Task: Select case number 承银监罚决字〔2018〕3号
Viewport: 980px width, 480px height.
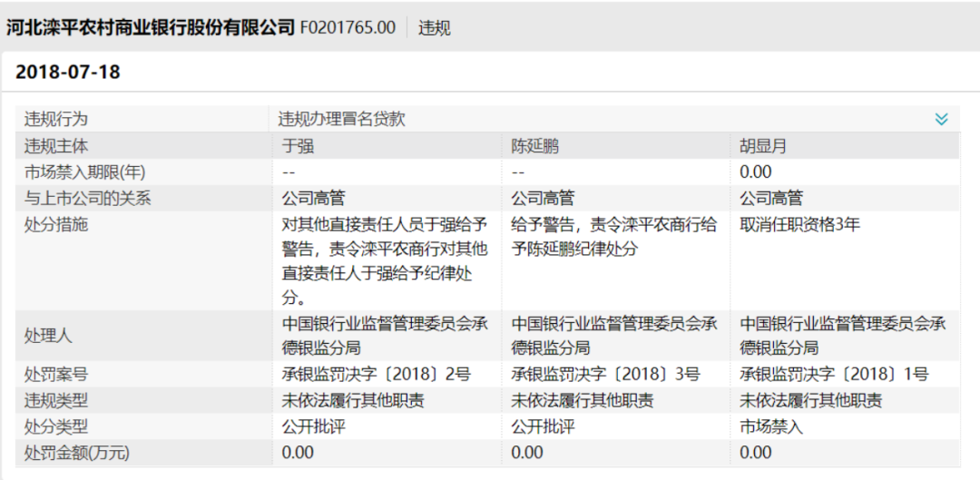Action: 605,375
